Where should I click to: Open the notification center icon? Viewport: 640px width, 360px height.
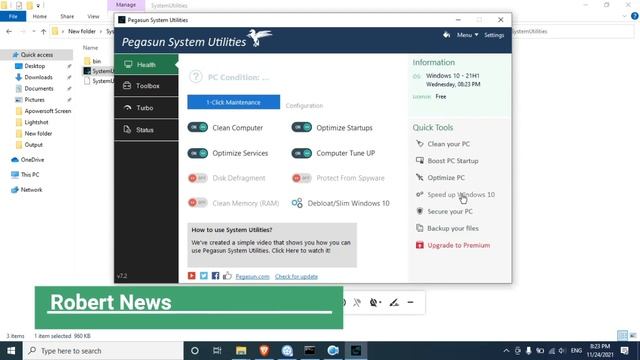coord(624,351)
